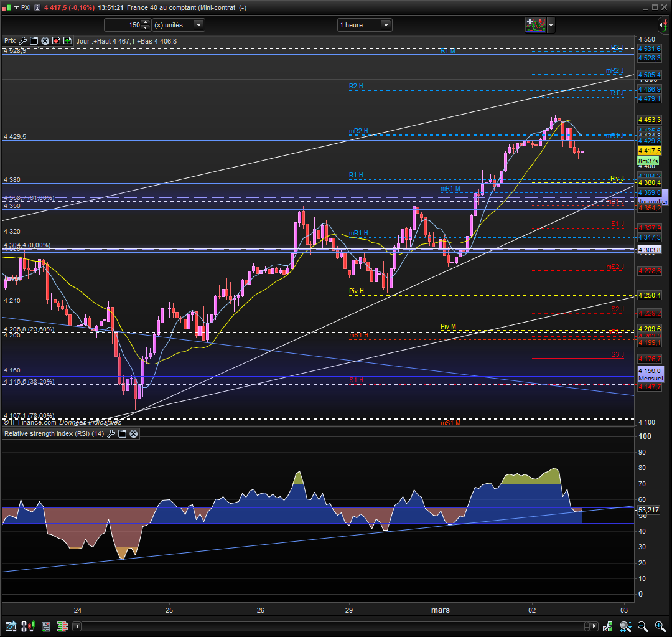Click the Prix panel label

coord(10,41)
